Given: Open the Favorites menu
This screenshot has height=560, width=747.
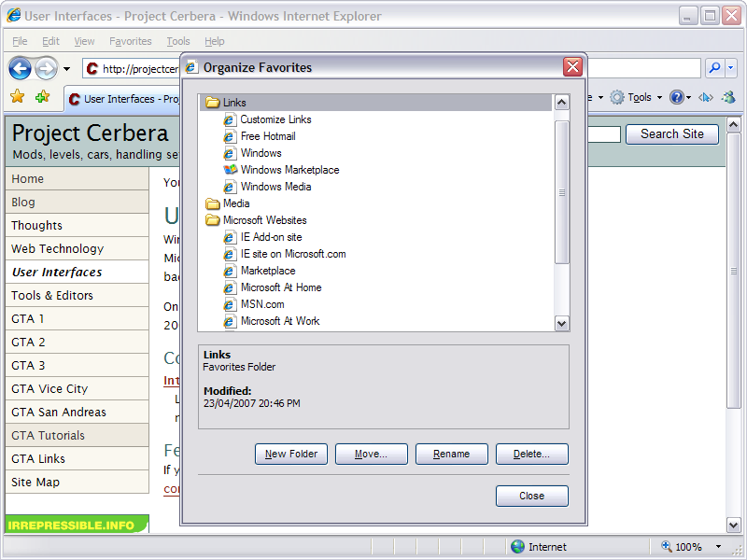Looking at the screenshot, I should 130,41.
